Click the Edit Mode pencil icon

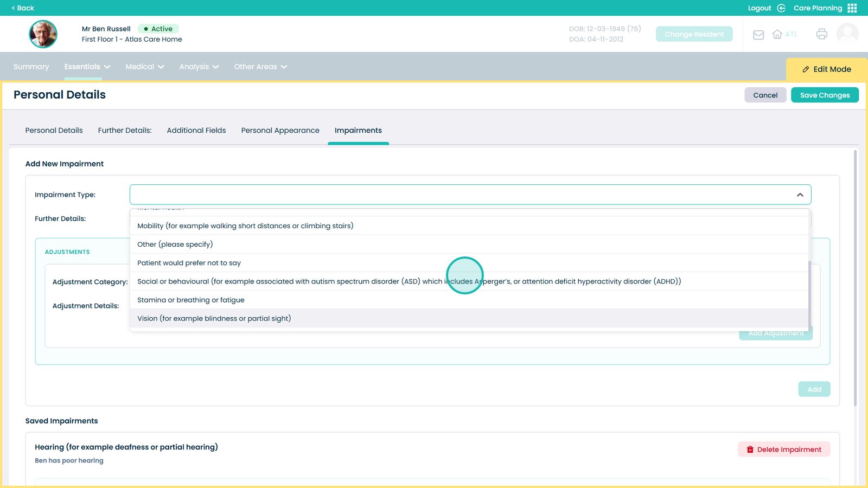tap(806, 69)
